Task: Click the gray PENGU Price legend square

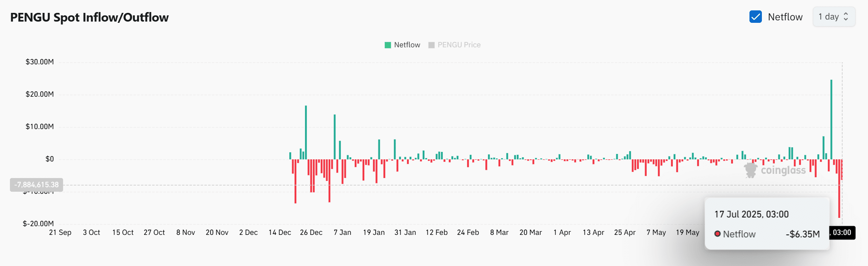Action: tap(432, 45)
